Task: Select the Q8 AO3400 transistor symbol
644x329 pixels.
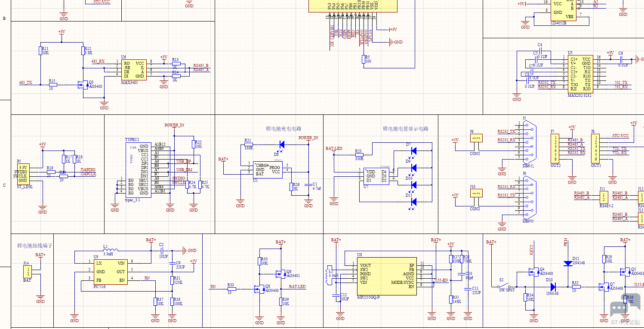Action: click(x=260, y=289)
